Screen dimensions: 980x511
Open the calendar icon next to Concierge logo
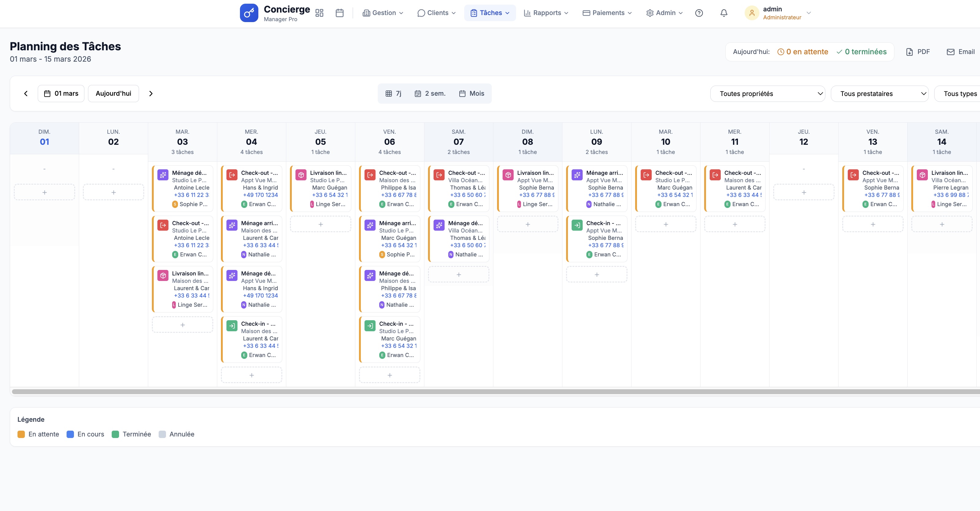pyautogui.click(x=339, y=13)
